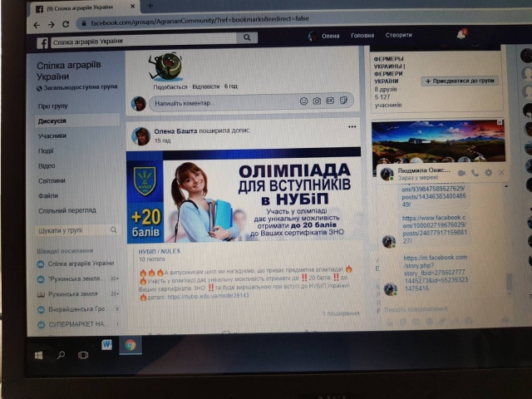Click the search magnifier button in Facebook header
The height and width of the screenshot is (399, 532).
247,37
